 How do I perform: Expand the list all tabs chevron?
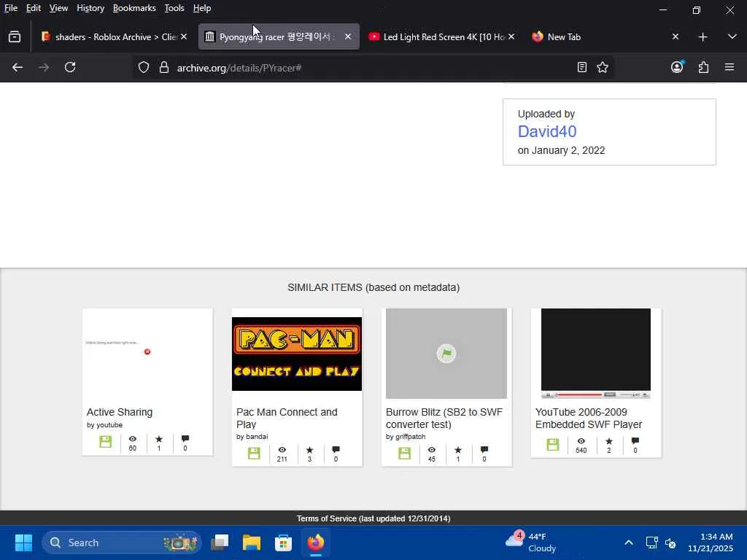(x=732, y=36)
